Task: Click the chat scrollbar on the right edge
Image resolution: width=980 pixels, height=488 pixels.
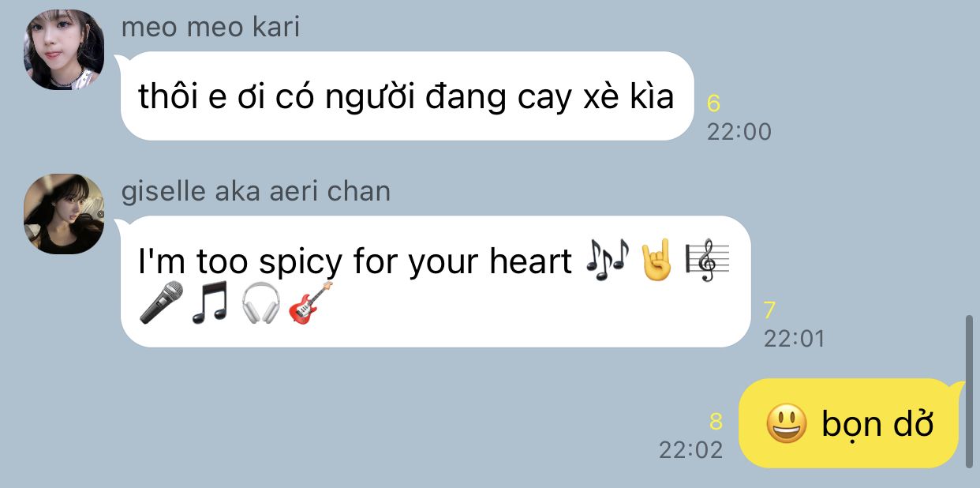Action: point(970,392)
